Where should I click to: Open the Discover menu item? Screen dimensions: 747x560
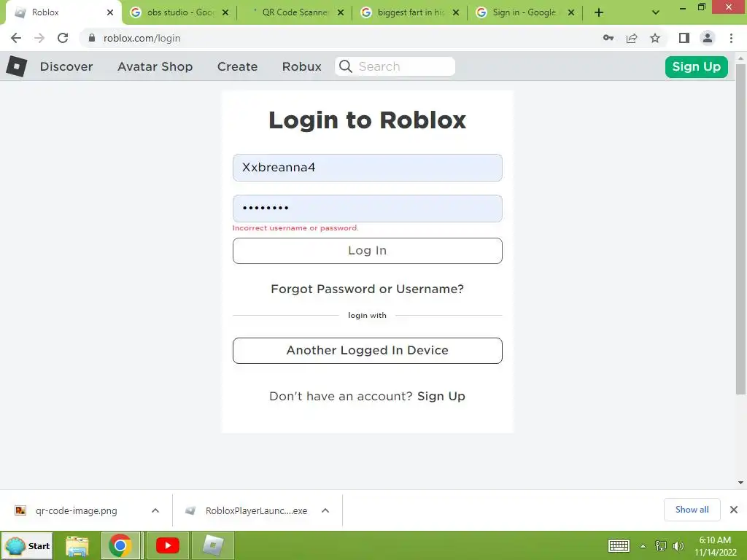[66, 66]
